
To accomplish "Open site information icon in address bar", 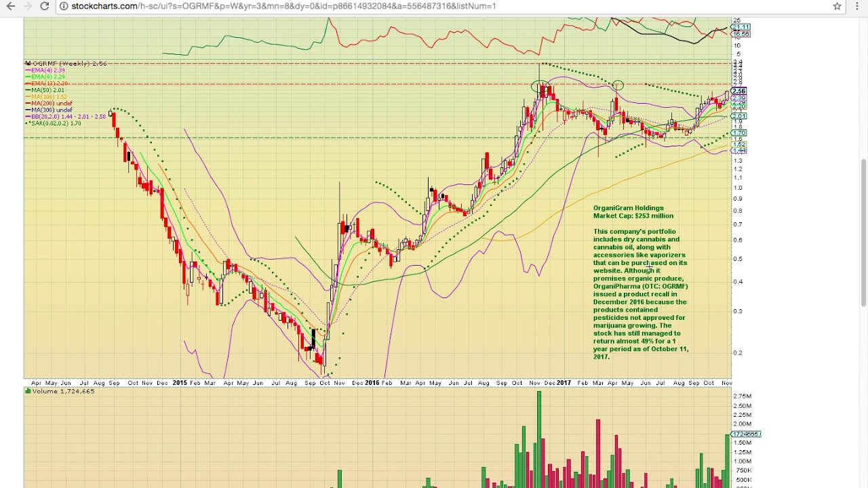I will tap(63, 6).
